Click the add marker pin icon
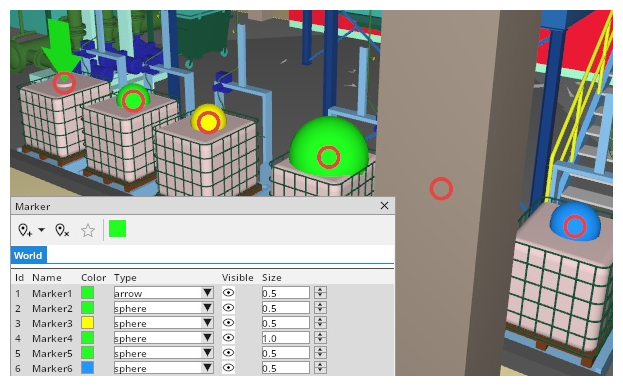This screenshot has width=623, height=386. pos(25,230)
